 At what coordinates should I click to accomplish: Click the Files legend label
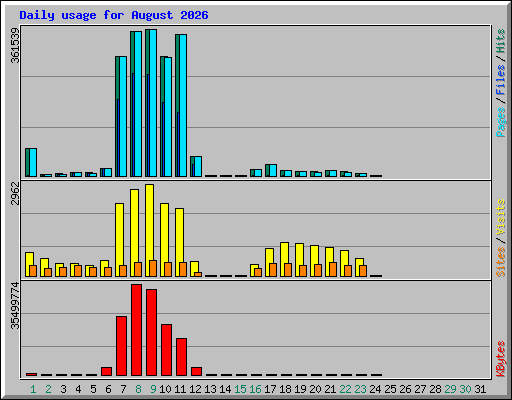[500, 79]
